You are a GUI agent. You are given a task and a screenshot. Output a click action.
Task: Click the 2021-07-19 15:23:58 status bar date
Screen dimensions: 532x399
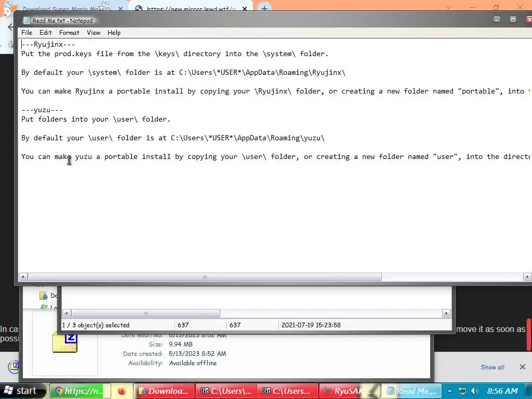tap(311, 325)
